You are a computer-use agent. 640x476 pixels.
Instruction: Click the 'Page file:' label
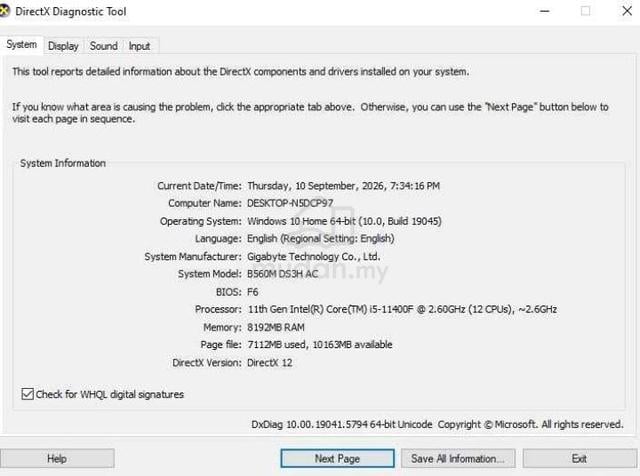tap(221, 345)
